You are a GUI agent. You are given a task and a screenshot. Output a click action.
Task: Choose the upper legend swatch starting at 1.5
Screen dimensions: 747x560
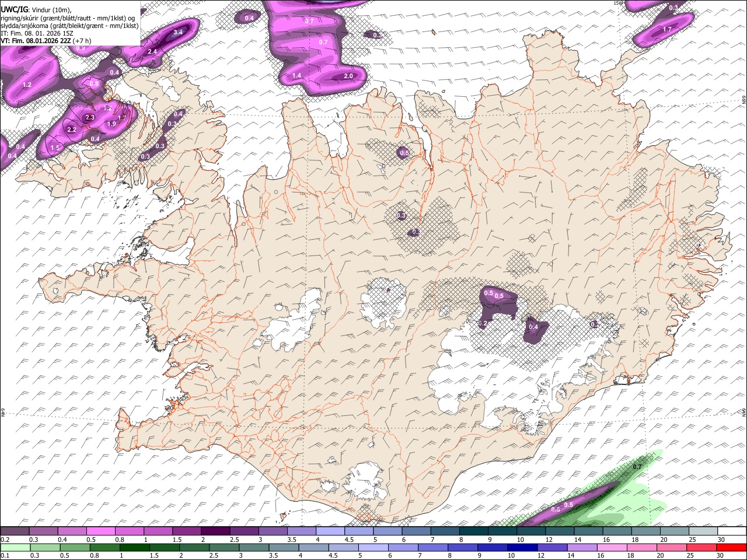click(x=186, y=531)
